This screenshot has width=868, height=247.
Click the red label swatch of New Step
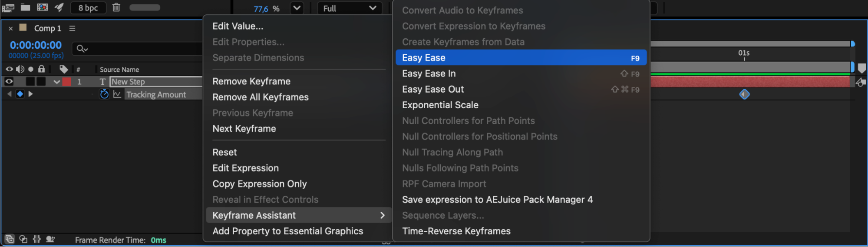(x=66, y=82)
